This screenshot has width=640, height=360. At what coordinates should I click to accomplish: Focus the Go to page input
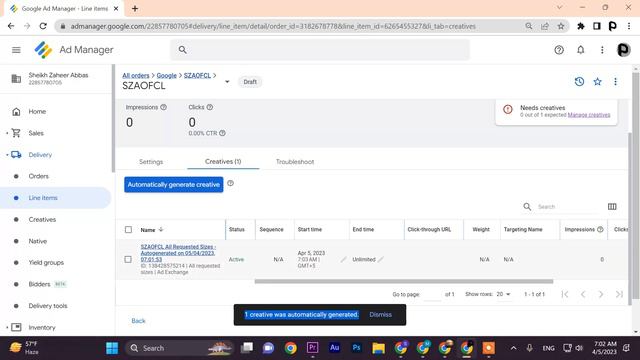click(x=432, y=294)
